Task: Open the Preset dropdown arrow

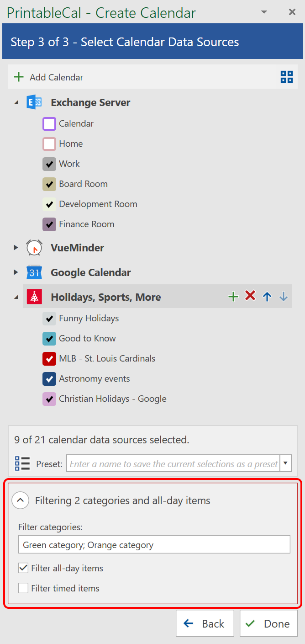Action: (x=285, y=463)
